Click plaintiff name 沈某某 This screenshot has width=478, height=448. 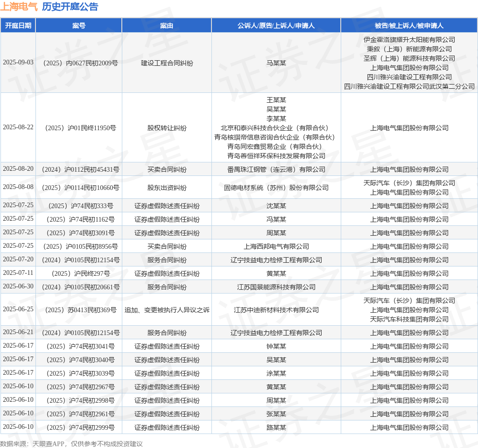[276, 206]
